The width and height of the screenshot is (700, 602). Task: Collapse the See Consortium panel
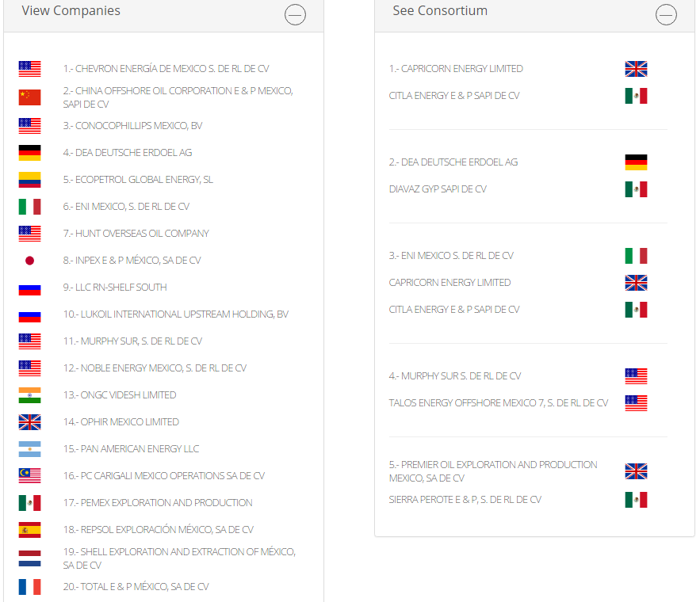(x=666, y=14)
